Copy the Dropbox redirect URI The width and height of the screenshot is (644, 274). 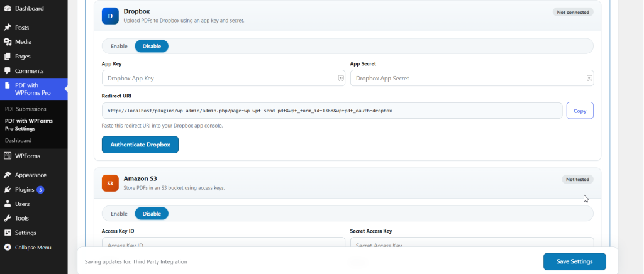[579, 111]
